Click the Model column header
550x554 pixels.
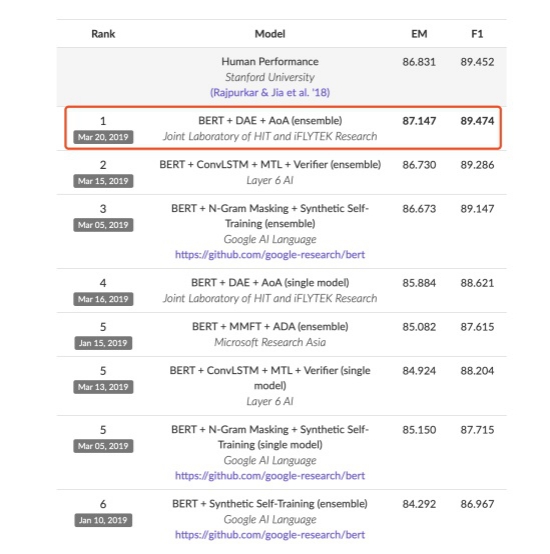(x=270, y=34)
